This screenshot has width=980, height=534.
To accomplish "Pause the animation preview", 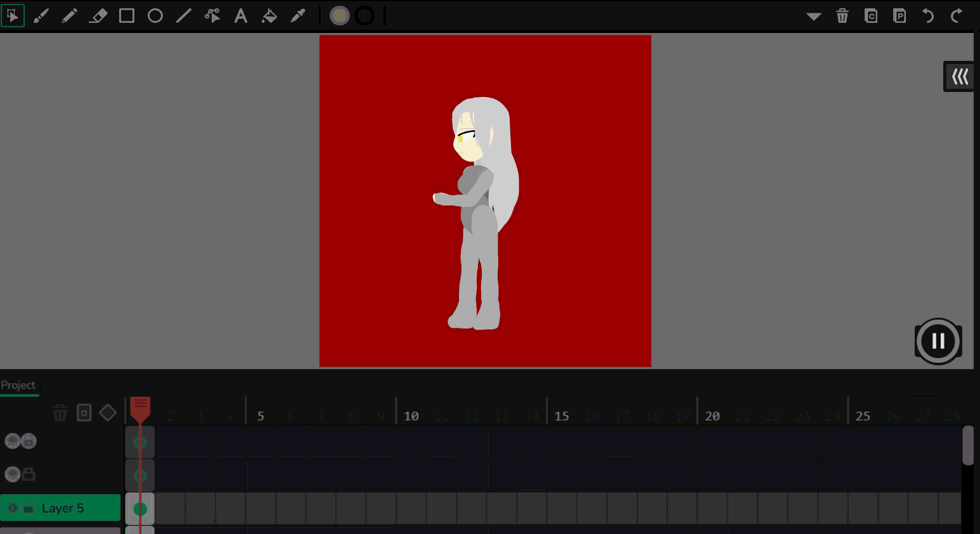I will click(x=938, y=341).
